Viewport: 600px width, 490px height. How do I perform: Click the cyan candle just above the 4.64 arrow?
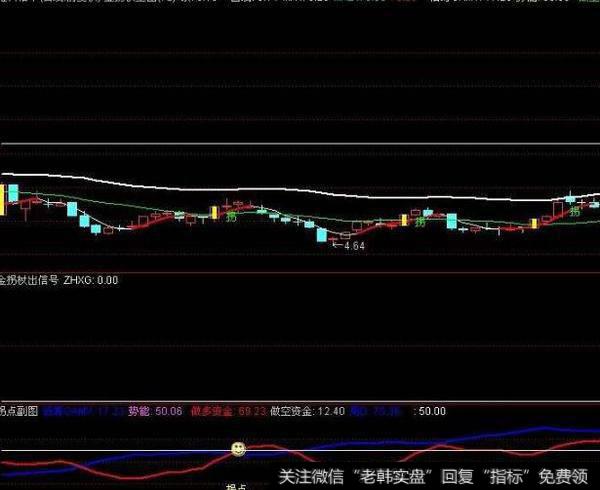pos(322,235)
